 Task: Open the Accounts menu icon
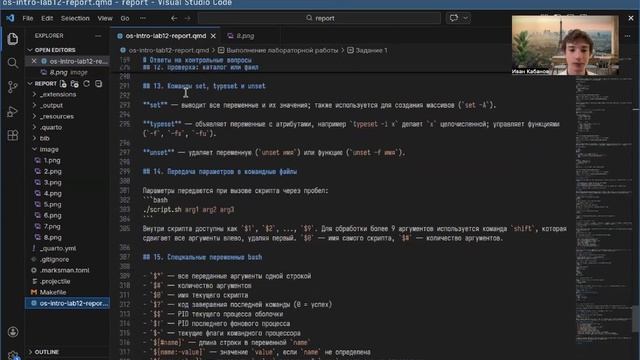pyautogui.click(x=13, y=332)
